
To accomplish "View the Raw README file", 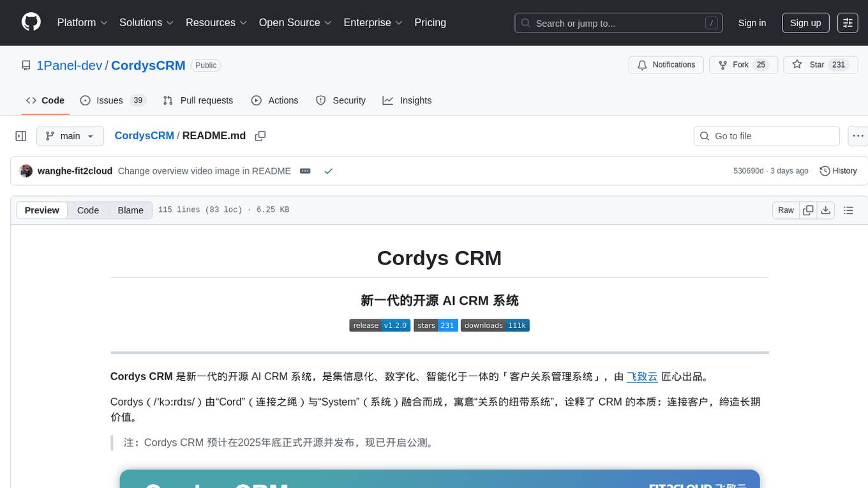I will tap(786, 210).
